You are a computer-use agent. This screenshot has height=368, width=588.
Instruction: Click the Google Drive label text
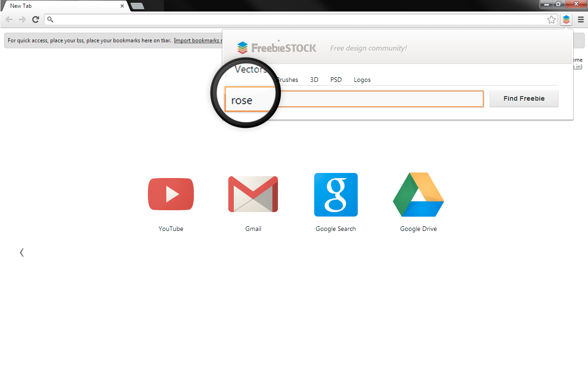[418, 229]
